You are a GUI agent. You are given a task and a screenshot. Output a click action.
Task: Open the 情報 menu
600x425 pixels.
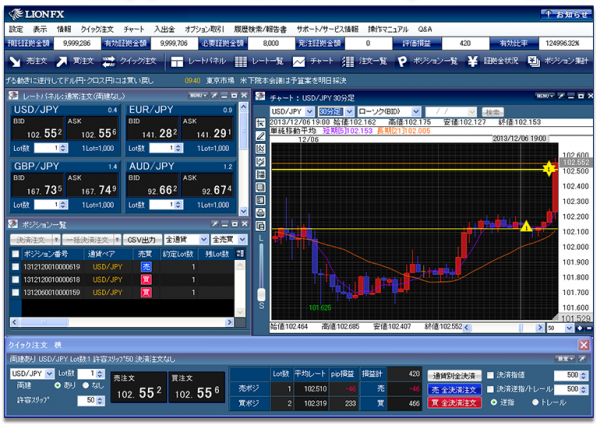click(x=64, y=29)
